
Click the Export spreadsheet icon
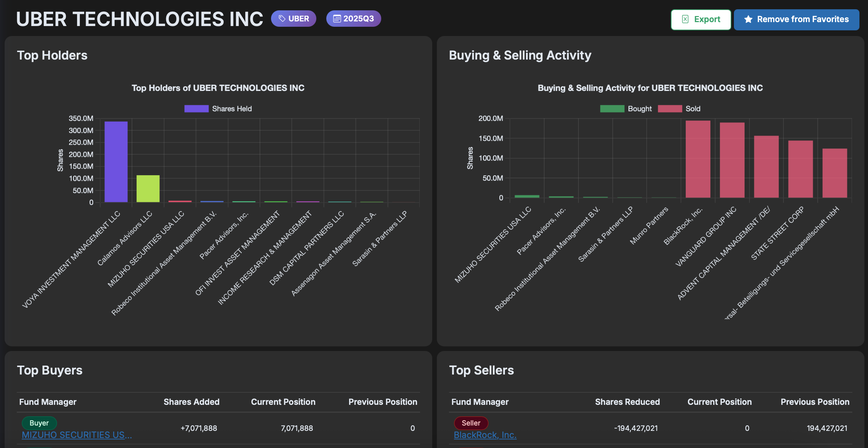tap(685, 19)
